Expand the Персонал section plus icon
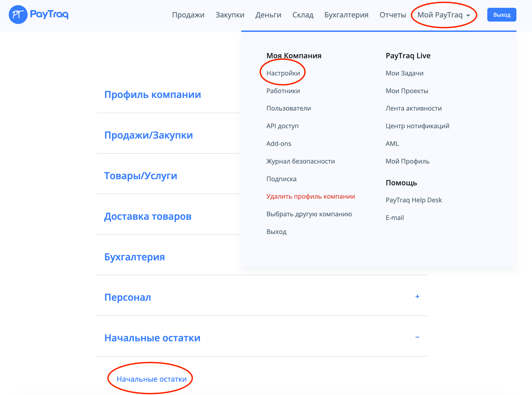The width and height of the screenshot is (532, 395). [417, 297]
